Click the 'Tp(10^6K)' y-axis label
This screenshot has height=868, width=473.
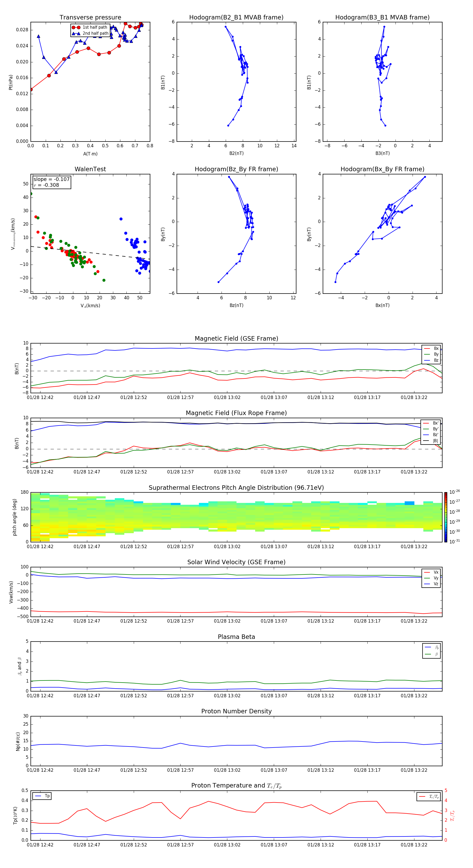pyautogui.click(x=15, y=816)
